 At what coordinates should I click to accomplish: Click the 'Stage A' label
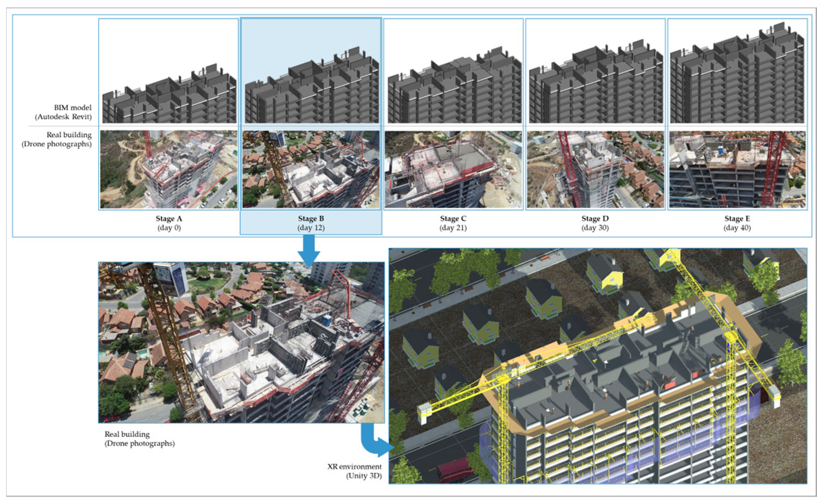pyautogui.click(x=169, y=219)
